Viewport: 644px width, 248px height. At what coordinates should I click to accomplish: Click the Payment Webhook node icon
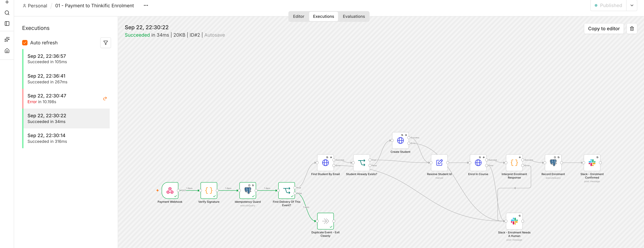[x=170, y=190]
